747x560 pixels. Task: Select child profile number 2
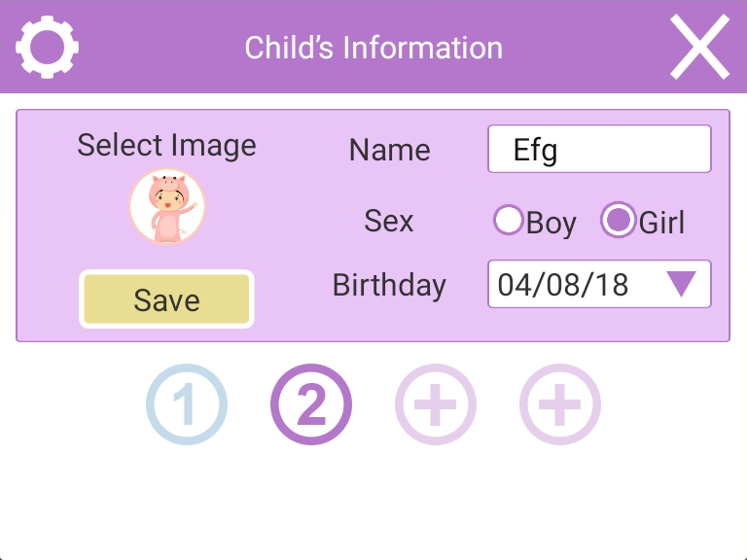click(x=311, y=404)
